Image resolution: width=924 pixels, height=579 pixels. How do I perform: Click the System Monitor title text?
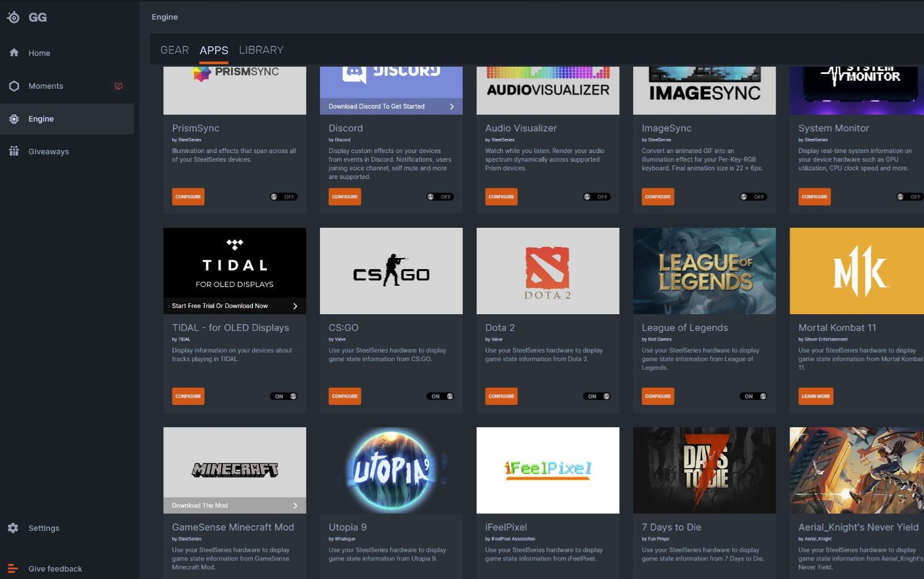point(833,128)
